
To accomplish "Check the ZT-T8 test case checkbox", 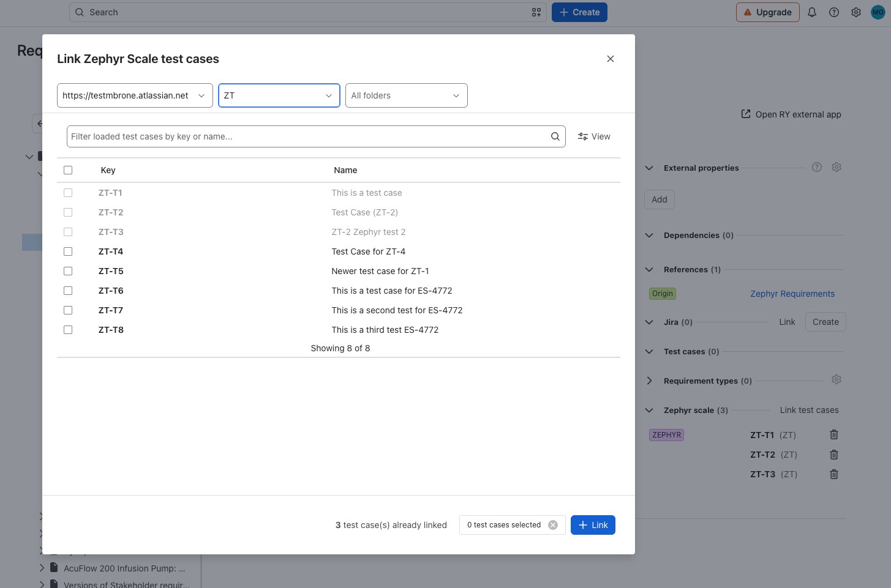I will [x=68, y=330].
